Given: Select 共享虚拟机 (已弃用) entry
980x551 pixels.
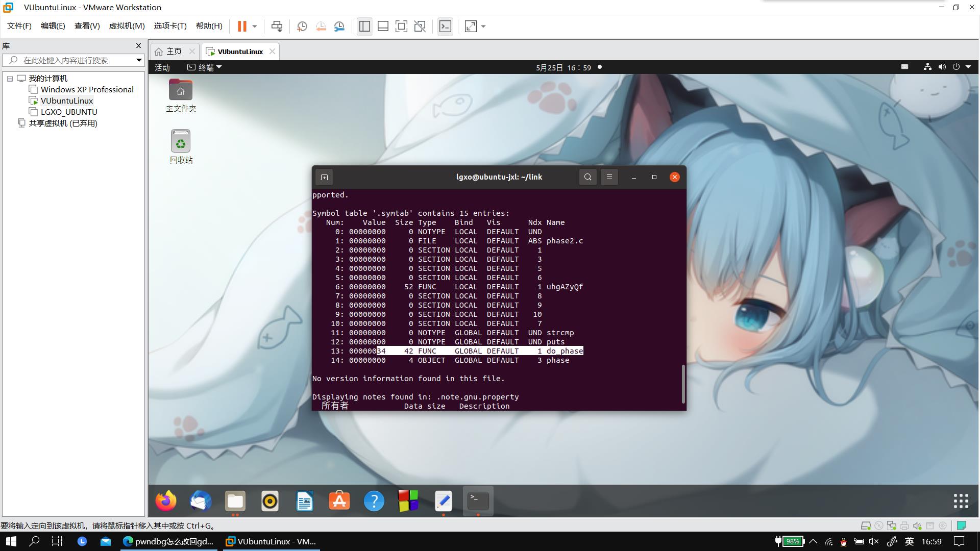Looking at the screenshot, I should pyautogui.click(x=63, y=123).
